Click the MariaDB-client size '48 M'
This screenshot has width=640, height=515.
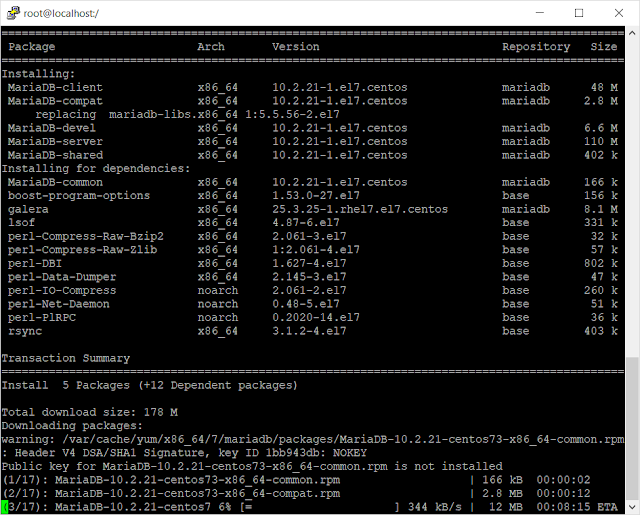604,87
